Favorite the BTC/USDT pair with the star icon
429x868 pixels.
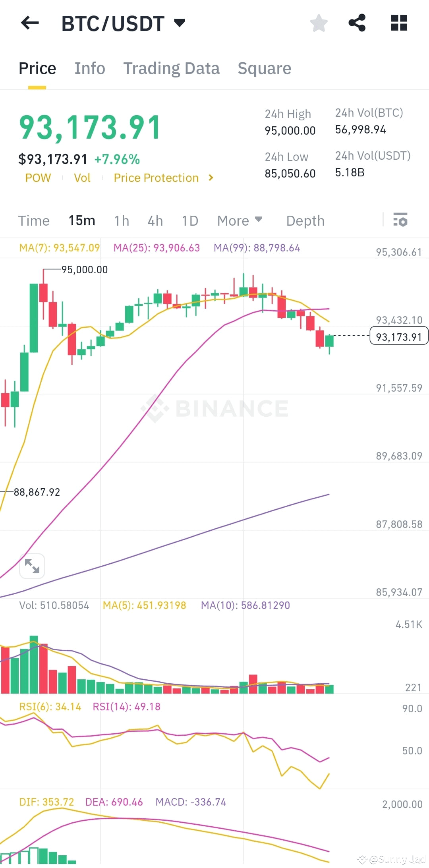pyautogui.click(x=319, y=23)
